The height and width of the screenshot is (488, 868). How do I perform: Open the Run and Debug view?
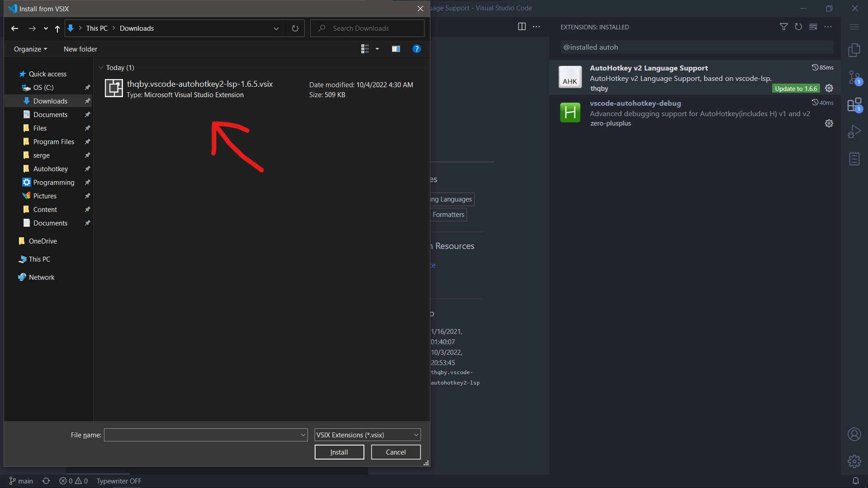(x=854, y=131)
